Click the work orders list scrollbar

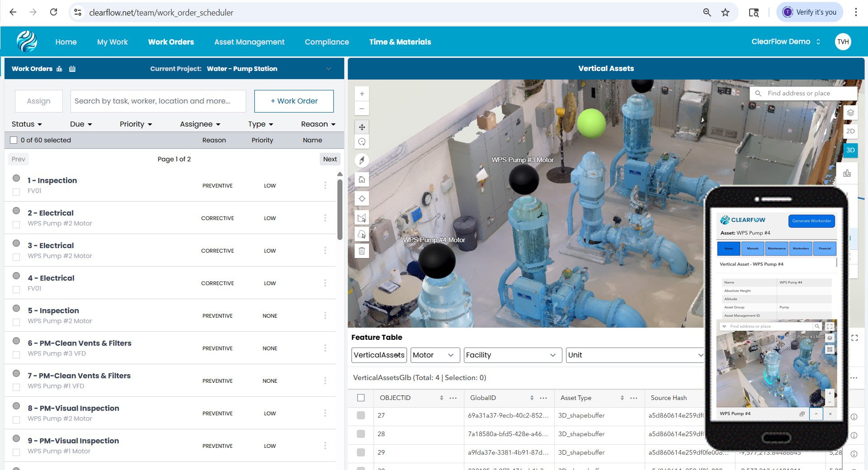tap(340, 209)
